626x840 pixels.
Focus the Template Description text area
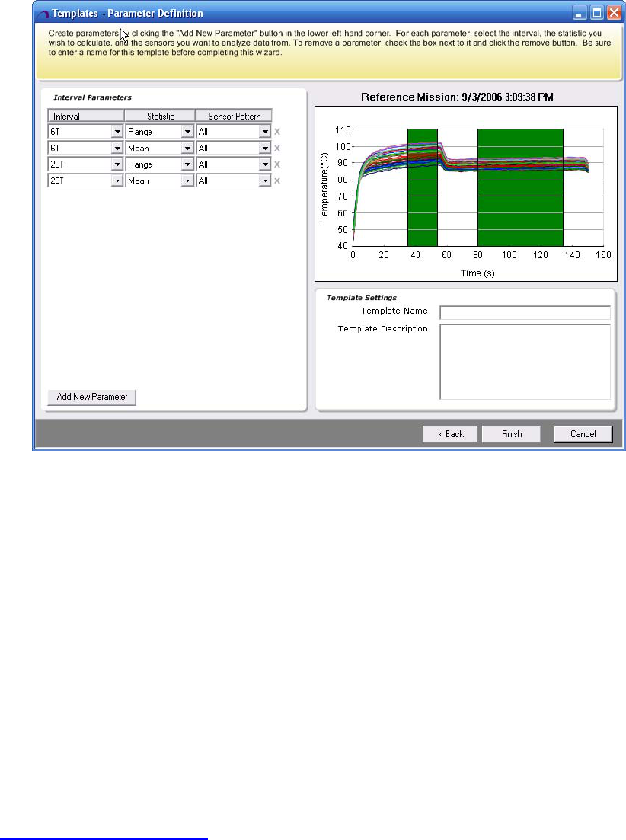525,362
